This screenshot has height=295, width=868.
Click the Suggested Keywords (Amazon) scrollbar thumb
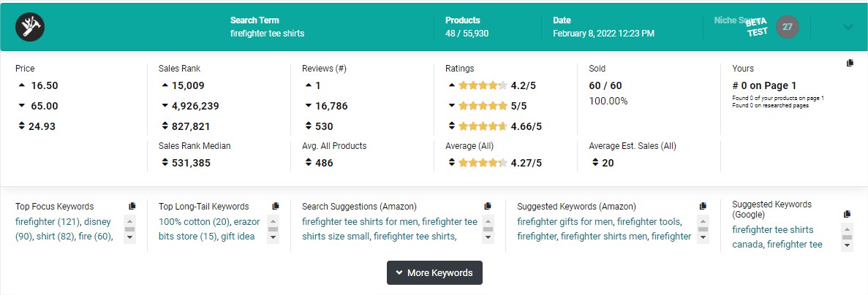click(x=703, y=229)
